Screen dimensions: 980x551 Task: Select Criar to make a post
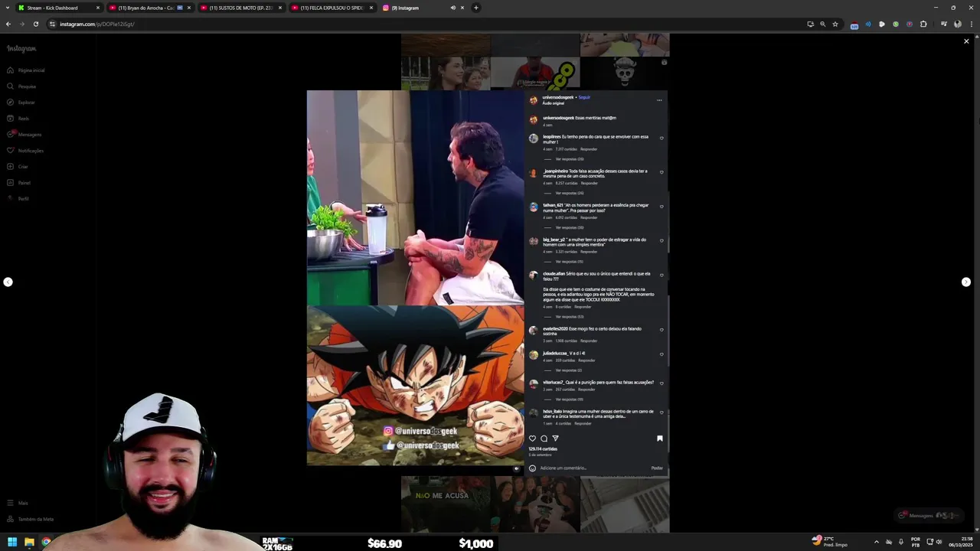point(18,167)
